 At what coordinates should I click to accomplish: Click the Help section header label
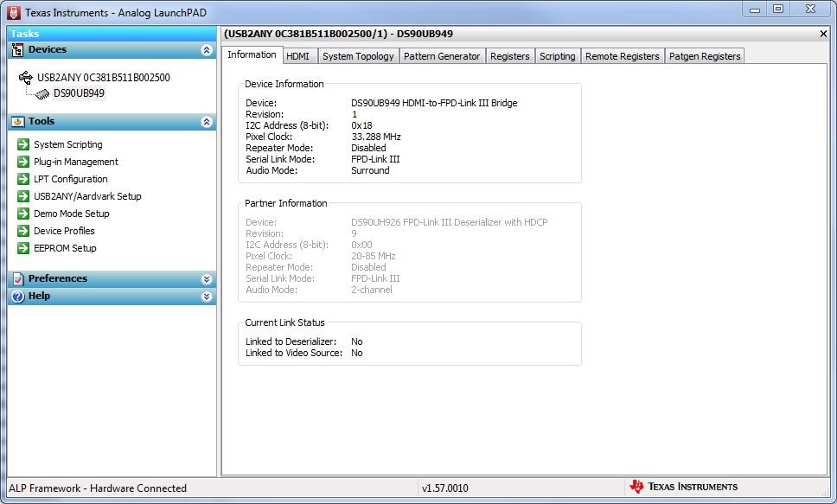click(x=39, y=296)
